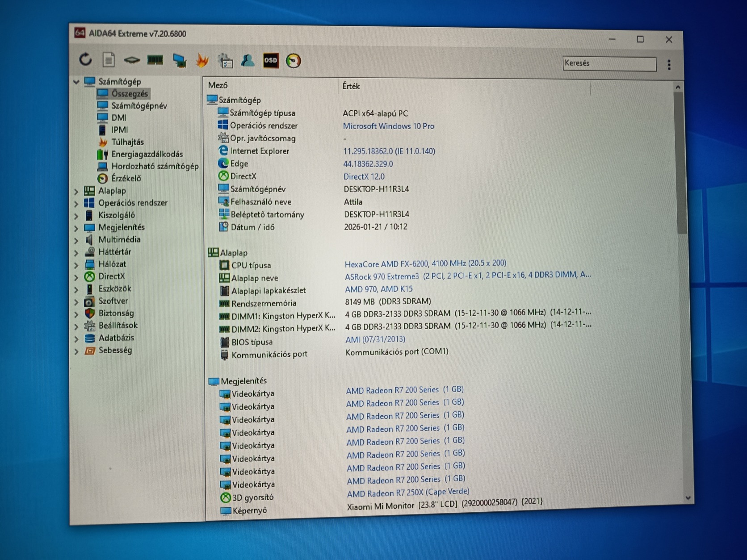This screenshot has height=560, width=747.
Task: Expand the Háttértár tree node
Action: 76,252
